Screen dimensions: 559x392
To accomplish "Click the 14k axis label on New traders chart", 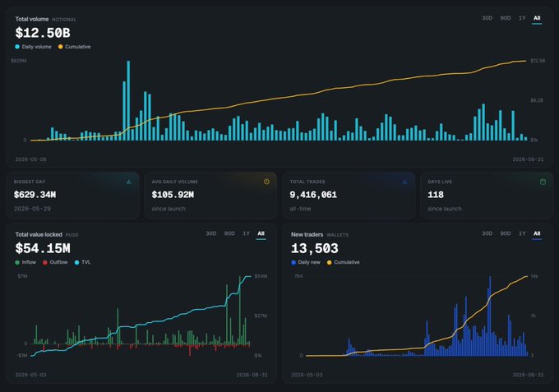I will pyautogui.click(x=534, y=276).
